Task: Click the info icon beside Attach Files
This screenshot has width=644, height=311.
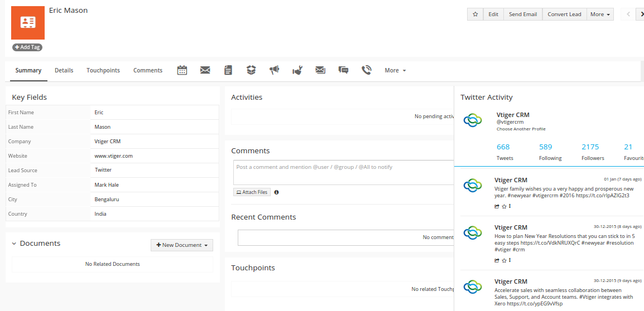Action: click(x=276, y=192)
